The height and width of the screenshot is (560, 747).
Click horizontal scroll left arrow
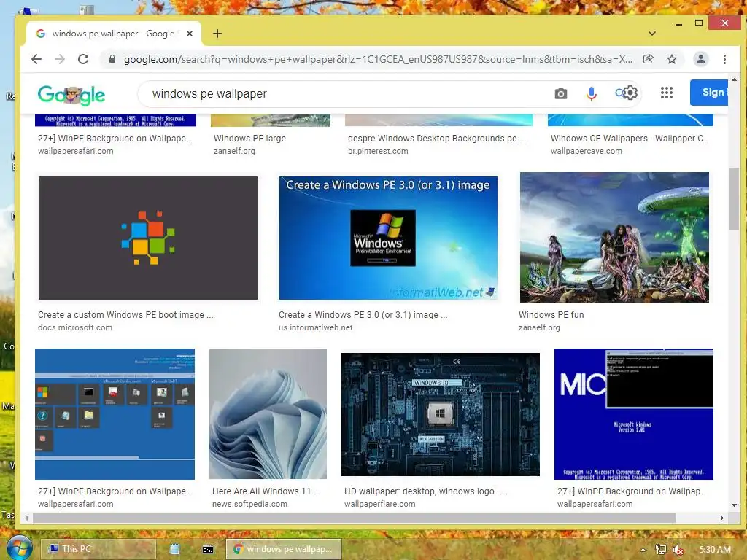click(x=27, y=518)
